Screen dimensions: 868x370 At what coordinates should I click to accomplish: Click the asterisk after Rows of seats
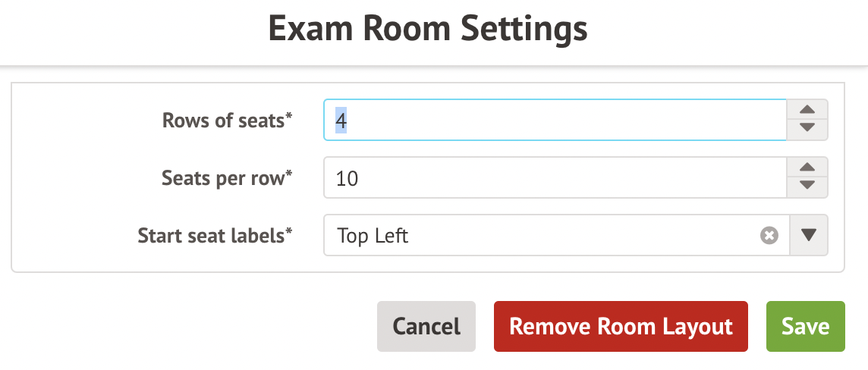[289, 117]
